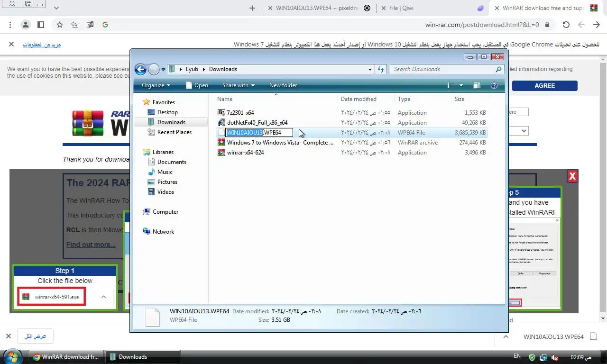Click the Arabic show all downloads button
Viewport: 607px width, 364px height.
pyautogui.click(x=35, y=337)
